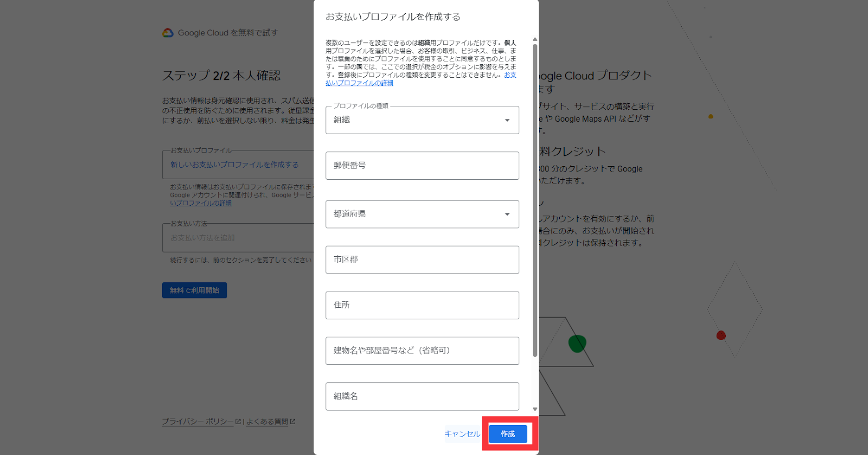
Task: Open the プライバシー ポリシー link
Action: coord(197,421)
